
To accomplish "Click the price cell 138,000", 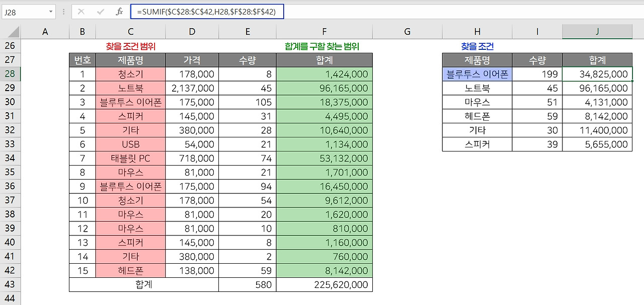I will coord(192,271).
